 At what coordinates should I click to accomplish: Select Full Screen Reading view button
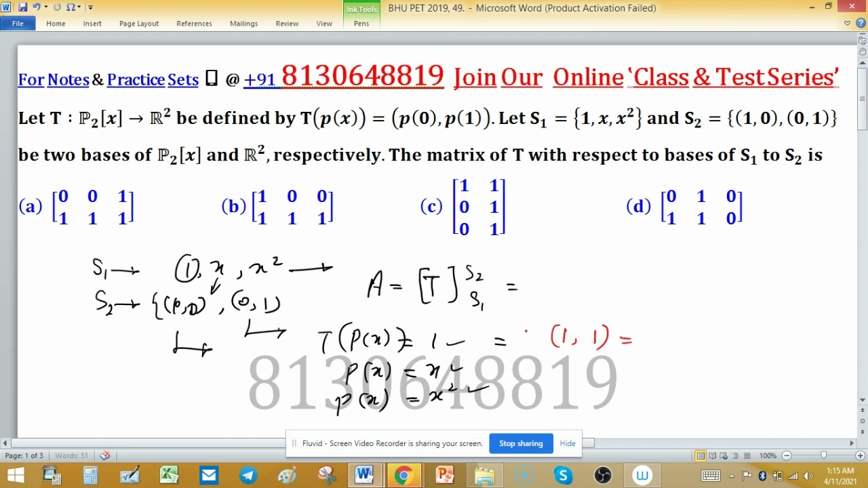click(x=713, y=455)
